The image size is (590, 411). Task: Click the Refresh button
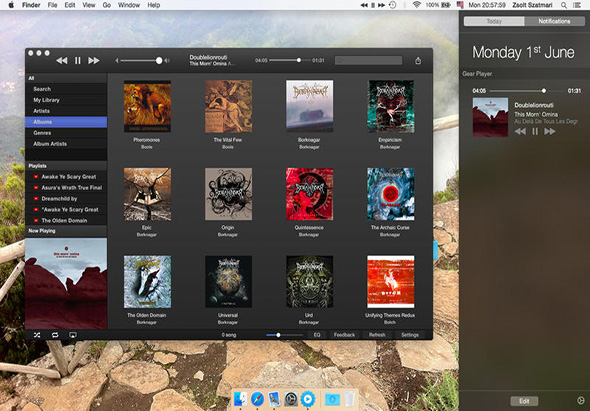pos(377,335)
